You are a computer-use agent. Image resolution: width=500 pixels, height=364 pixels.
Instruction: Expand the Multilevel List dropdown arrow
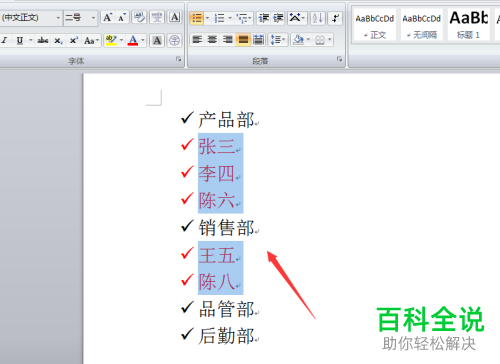click(x=250, y=18)
